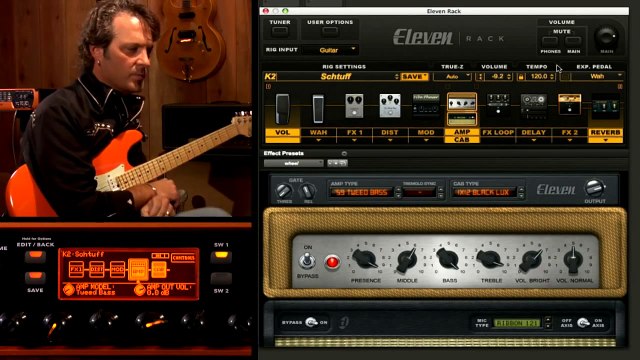The image size is (640, 360).
Task: Select the amp head thumbnail in the chain
Action: (x=462, y=102)
